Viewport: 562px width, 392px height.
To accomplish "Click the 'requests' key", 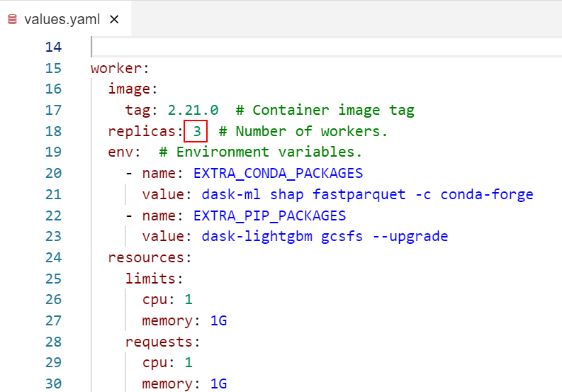I will pyautogui.click(x=159, y=342).
